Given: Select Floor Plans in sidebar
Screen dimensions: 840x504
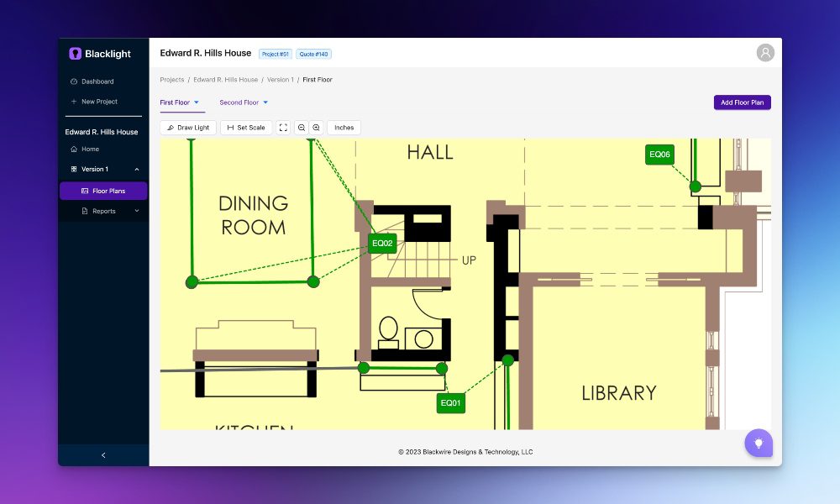Looking at the screenshot, I should coord(103,191).
